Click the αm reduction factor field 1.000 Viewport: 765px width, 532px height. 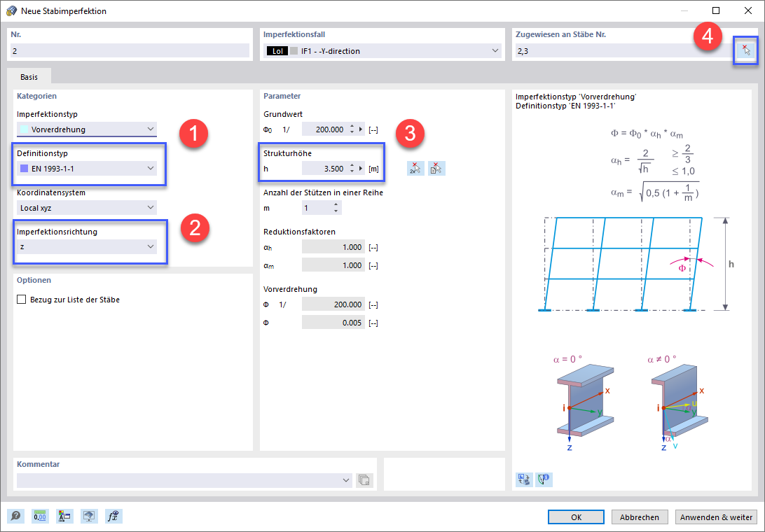pos(333,265)
